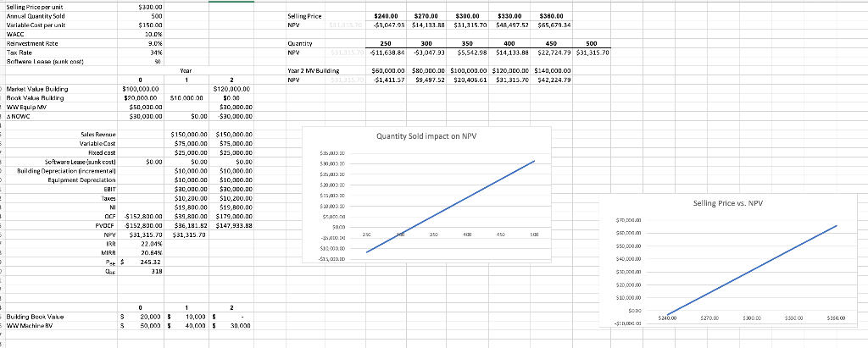868x348 pixels.
Task: Select the NPV result -$11,638.84
Action: 387,52
